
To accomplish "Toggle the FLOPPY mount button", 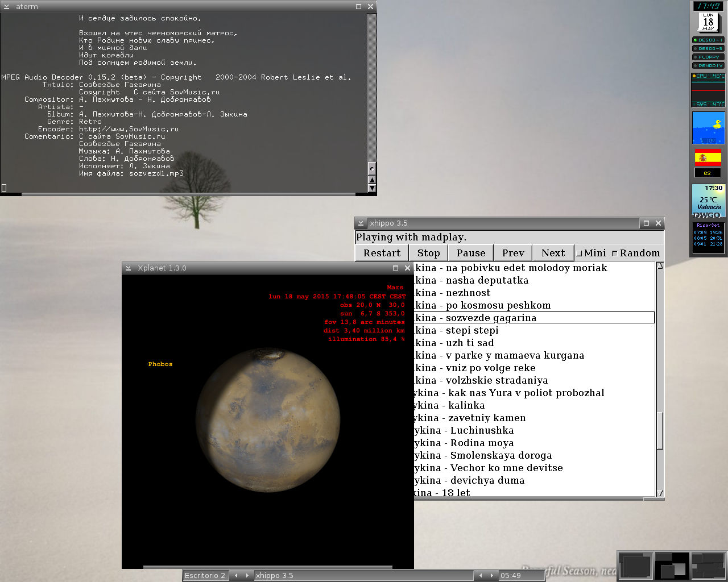I will point(708,57).
